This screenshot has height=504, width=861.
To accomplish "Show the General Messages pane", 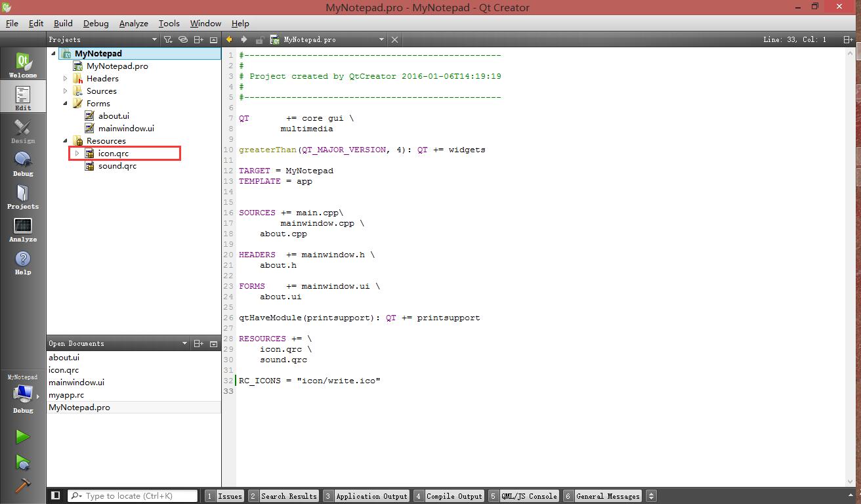I will click(602, 496).
